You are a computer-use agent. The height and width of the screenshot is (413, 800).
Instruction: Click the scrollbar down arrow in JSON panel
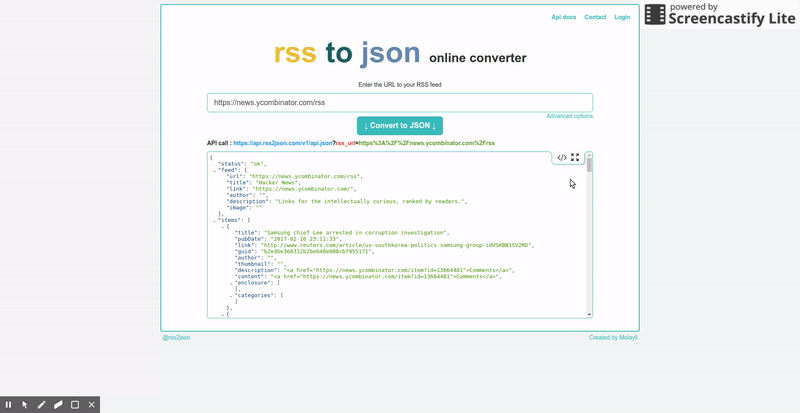(590, 314)
